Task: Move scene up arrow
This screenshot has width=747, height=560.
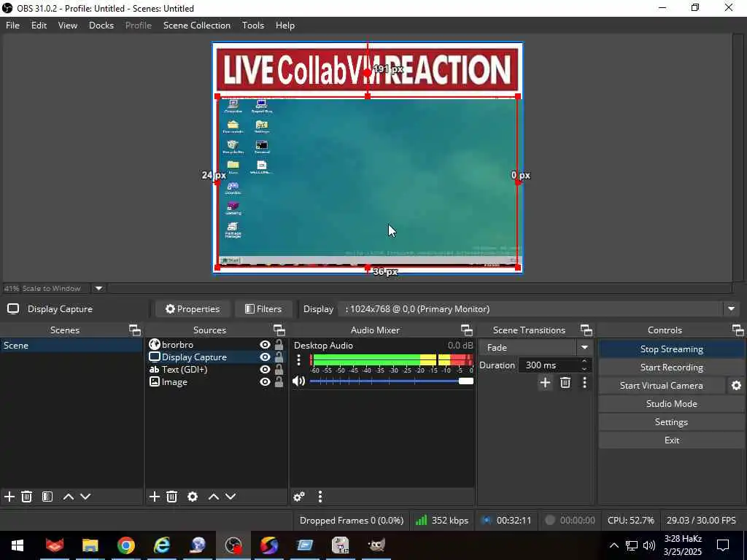Action: [68, 497]
